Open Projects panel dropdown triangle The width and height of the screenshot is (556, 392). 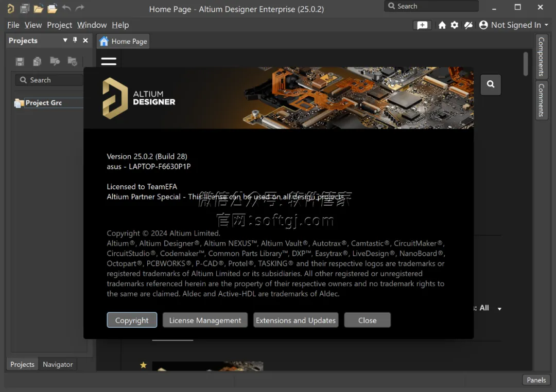click(65, 41)
